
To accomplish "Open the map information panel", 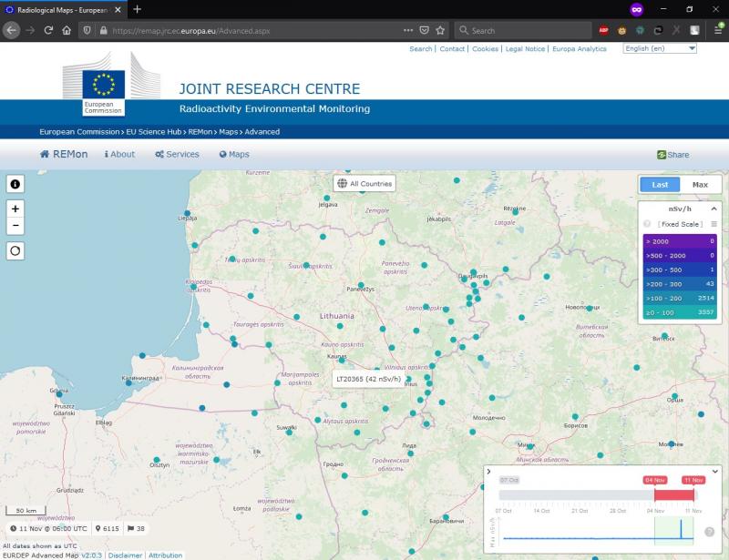I will coord(15,184).
